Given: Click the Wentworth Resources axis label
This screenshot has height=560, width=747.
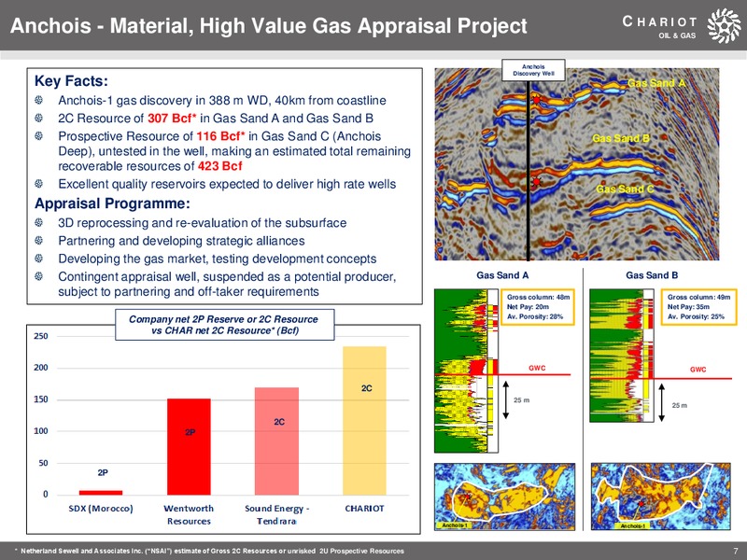Looking at the screenshot, I should pos(189,515).
